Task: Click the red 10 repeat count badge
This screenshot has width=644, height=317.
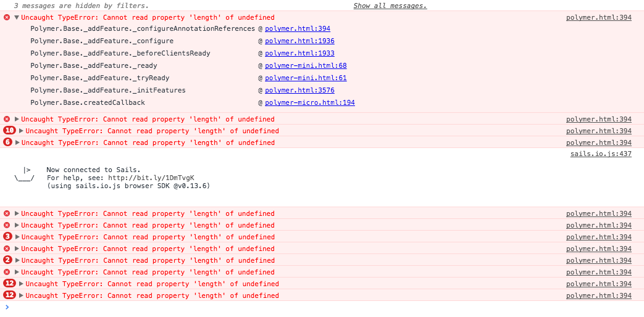Action: pos(9,131)
